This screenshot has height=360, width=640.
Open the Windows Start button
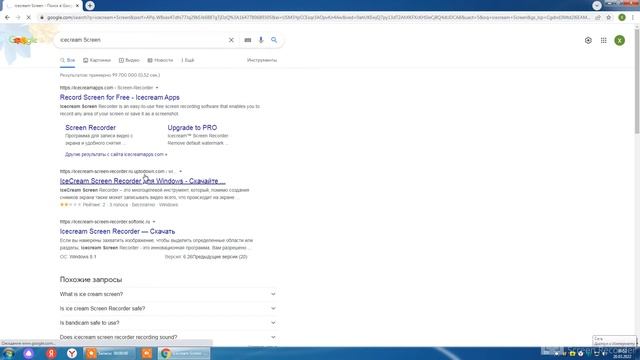tap(9, 353)
